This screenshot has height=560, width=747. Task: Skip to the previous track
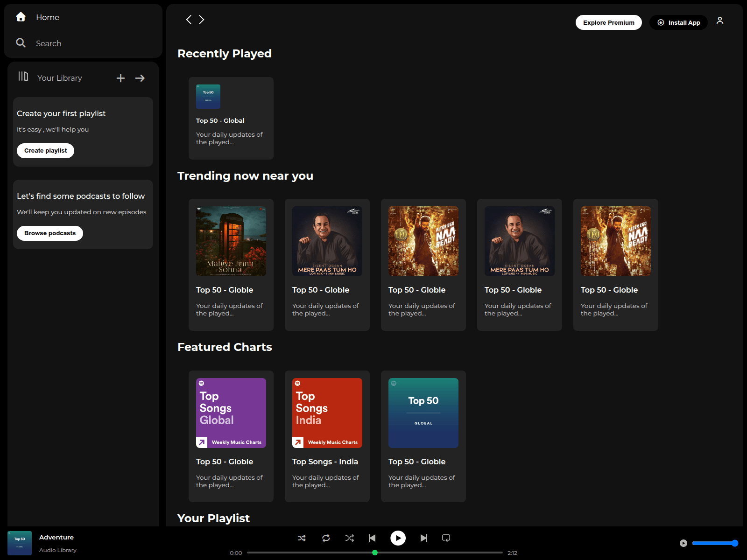click(x=372, y=538)
